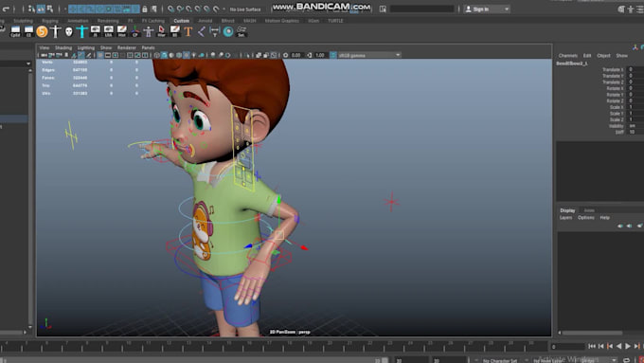Open the viewport Panels menu
Viewport: 644px width, 363px height.
click(x=148, y=47)
